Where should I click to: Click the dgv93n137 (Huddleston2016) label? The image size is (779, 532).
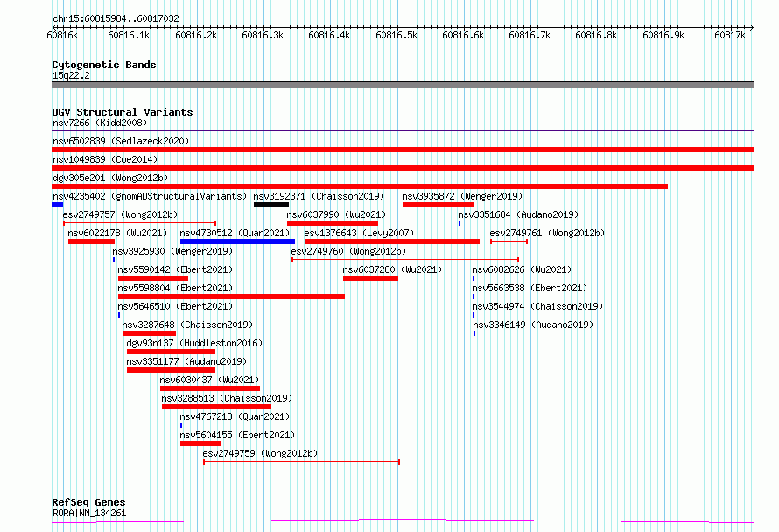coord(194,343)
